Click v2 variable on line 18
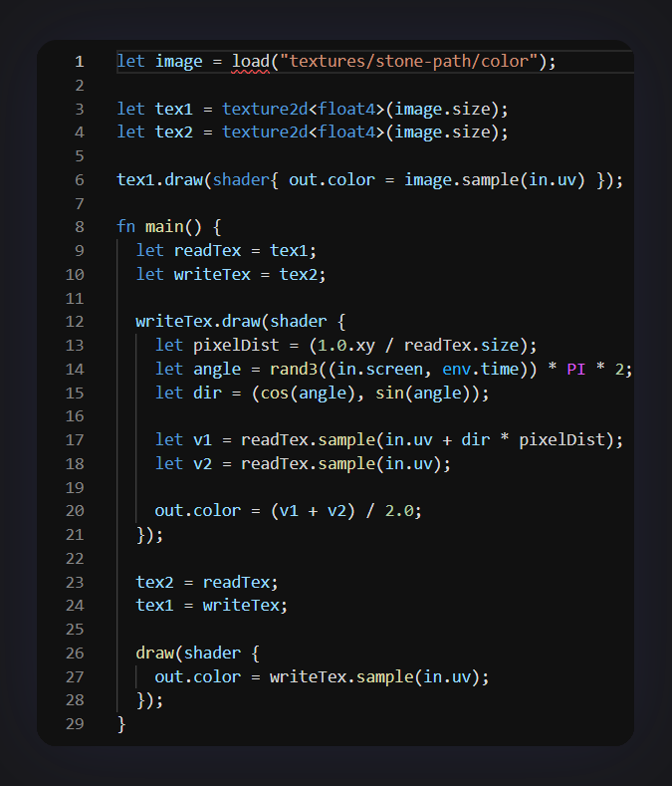Image resolution: width=672 pixels, height=786 pixels. 202,464
